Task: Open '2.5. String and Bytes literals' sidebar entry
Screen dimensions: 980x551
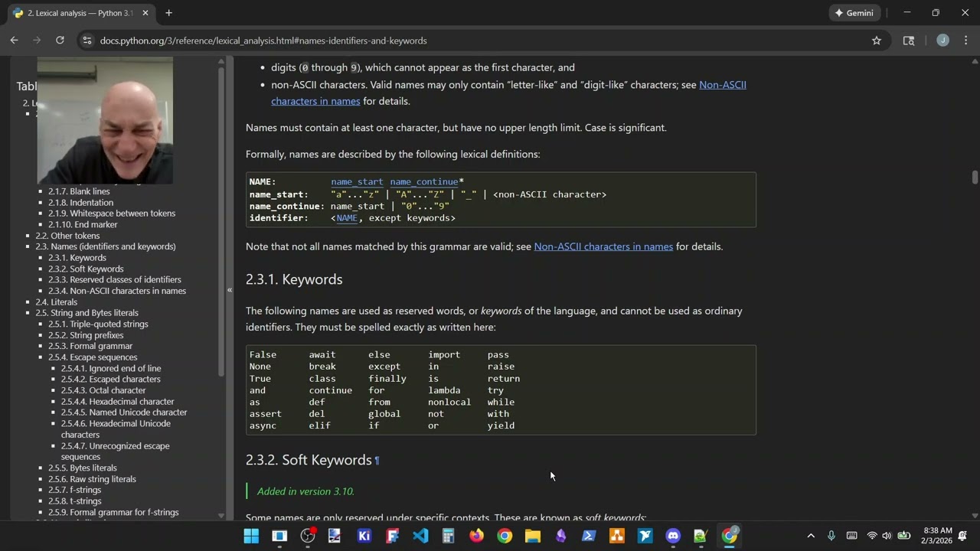Action: coord(87,313)
